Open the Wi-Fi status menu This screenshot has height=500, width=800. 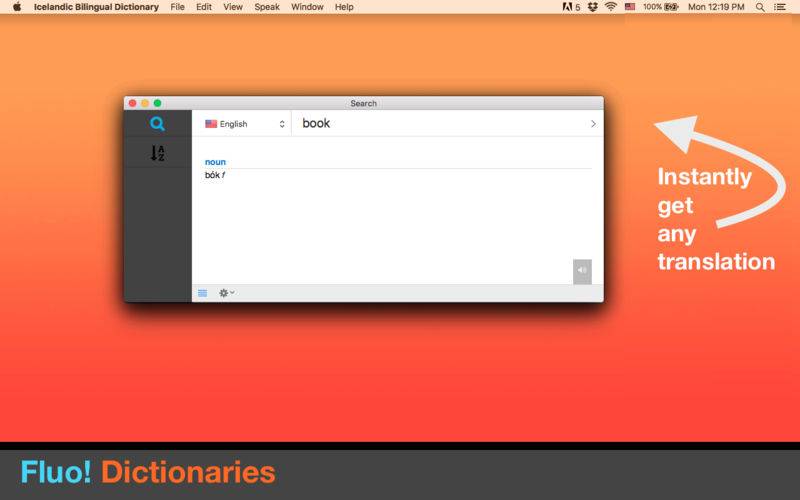(x=611, y=7)
